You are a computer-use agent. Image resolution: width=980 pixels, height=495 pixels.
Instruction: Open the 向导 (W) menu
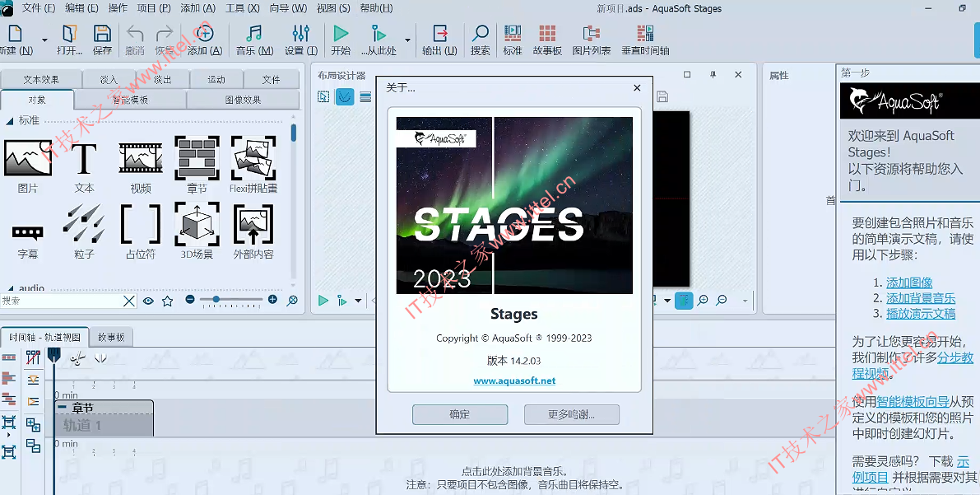coord(288,8)
